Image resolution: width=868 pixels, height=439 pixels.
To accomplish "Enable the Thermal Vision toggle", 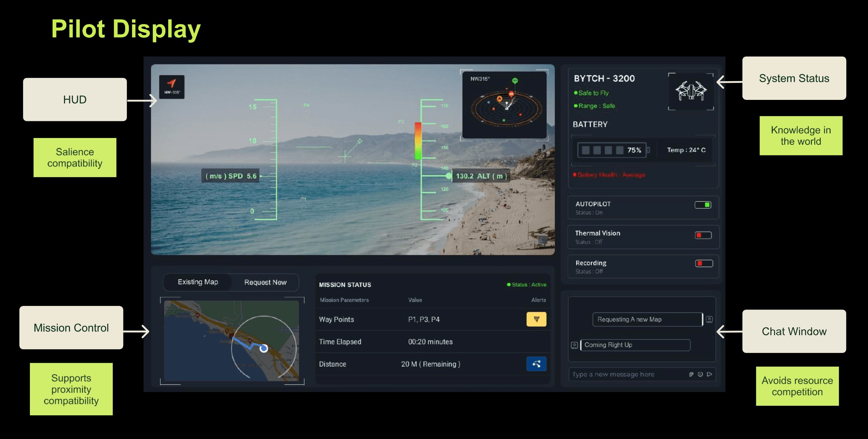I will (x=703, y=235).
